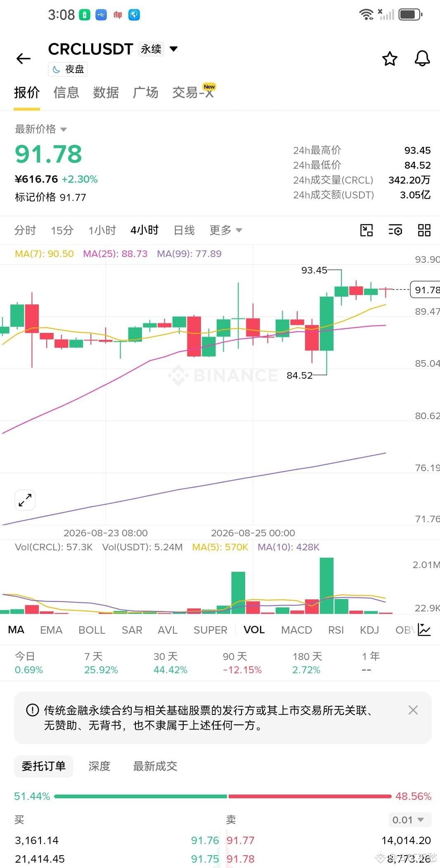The image size is (440, 868).
Task: Open chart settings icon
Action: pos(395,230)
